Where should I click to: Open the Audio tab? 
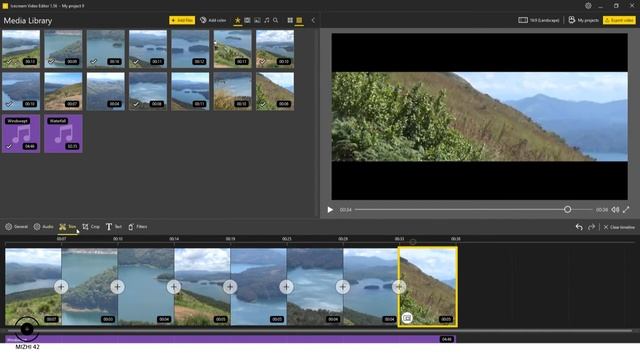pos(43,227)
